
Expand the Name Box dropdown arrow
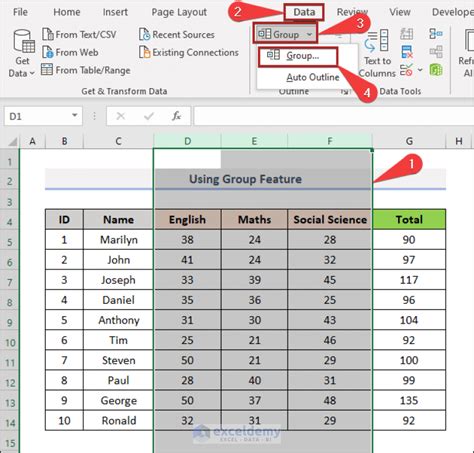[75, 115]
